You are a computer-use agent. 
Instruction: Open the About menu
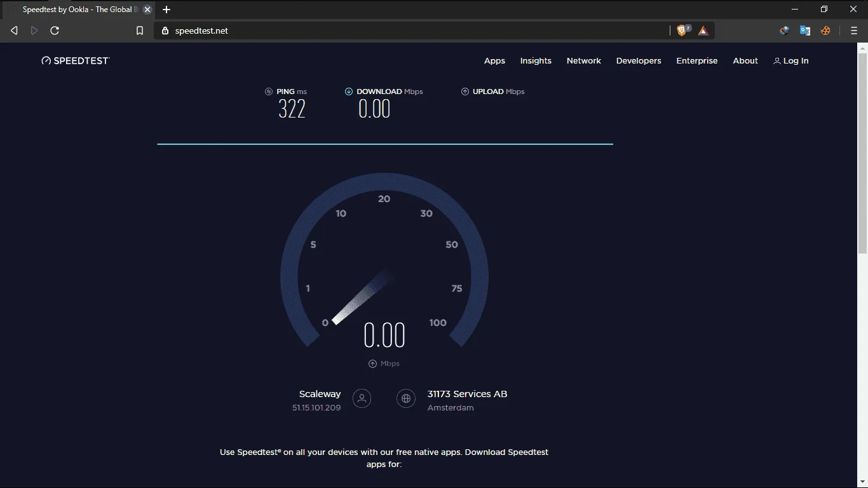(745, 61)
